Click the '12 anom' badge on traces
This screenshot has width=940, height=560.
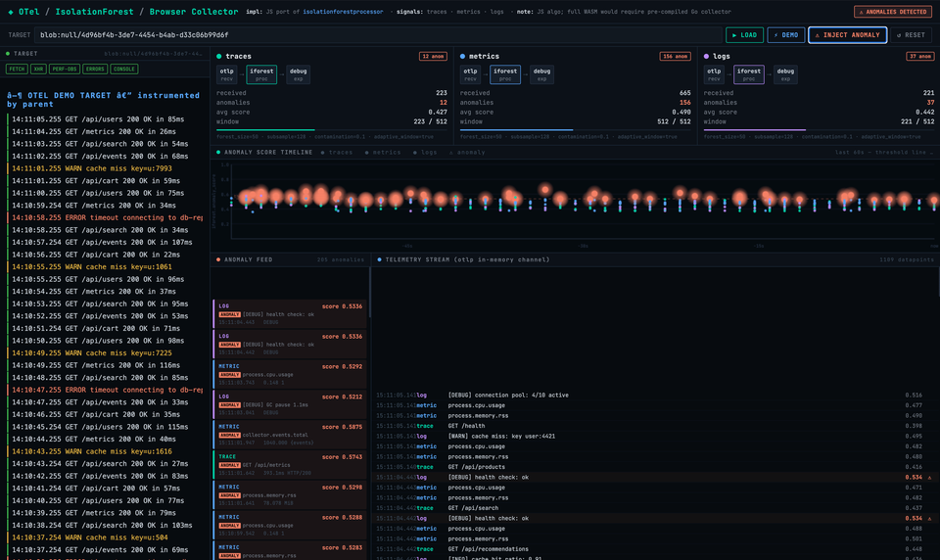(433, 57)
